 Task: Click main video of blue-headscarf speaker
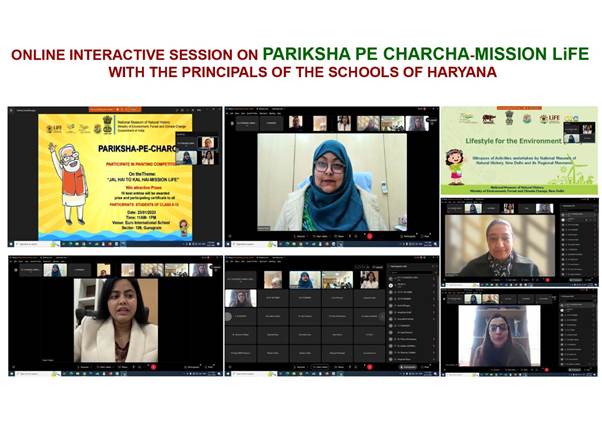(x=332, y=182)
